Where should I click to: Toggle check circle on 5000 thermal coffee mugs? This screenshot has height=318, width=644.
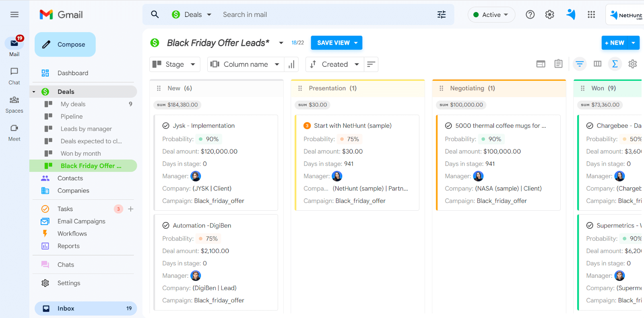coord(448,126)
